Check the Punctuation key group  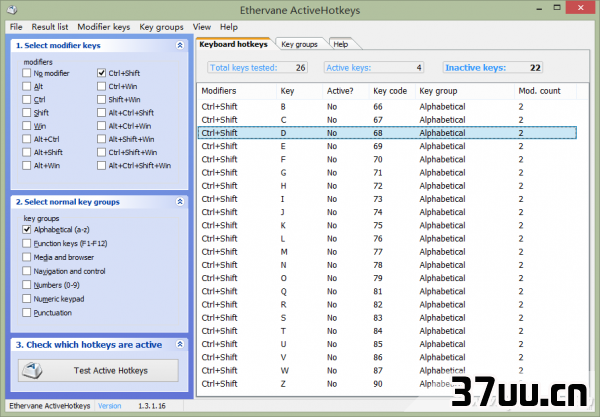coord(26,313)
